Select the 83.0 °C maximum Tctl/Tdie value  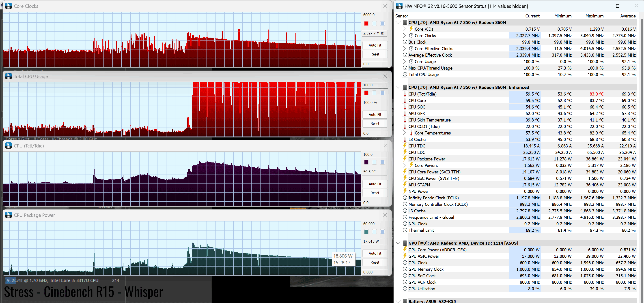[597, 94]
